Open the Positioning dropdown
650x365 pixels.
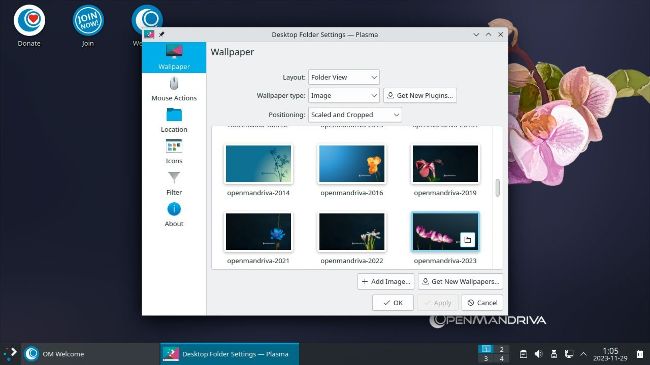point(355,114)
